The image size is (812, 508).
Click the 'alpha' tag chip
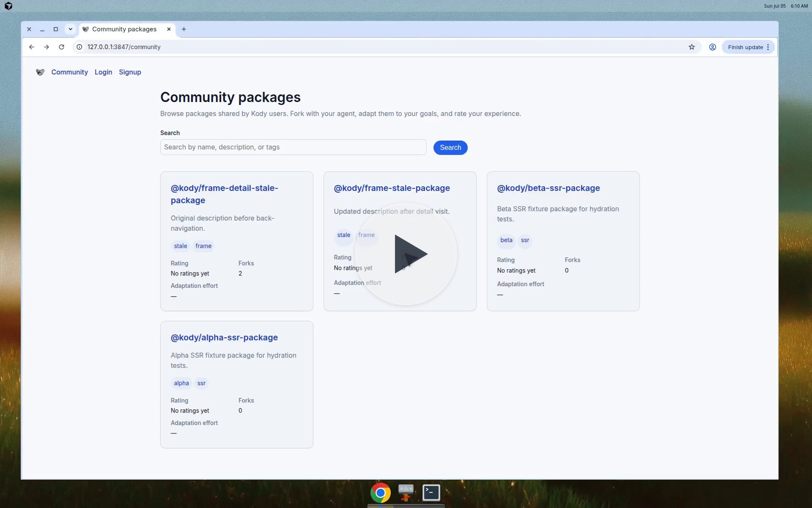pyautogui.click(x=181, y=383)
